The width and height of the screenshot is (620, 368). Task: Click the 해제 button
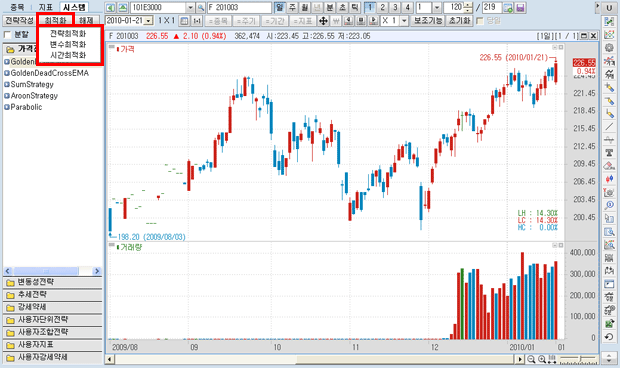86,21
